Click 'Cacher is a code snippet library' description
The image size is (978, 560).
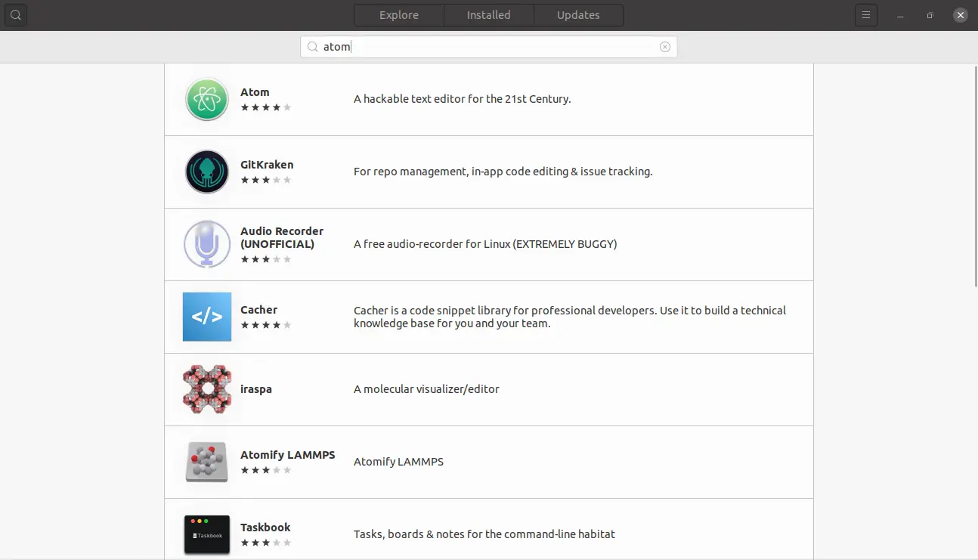click(570, 317)
